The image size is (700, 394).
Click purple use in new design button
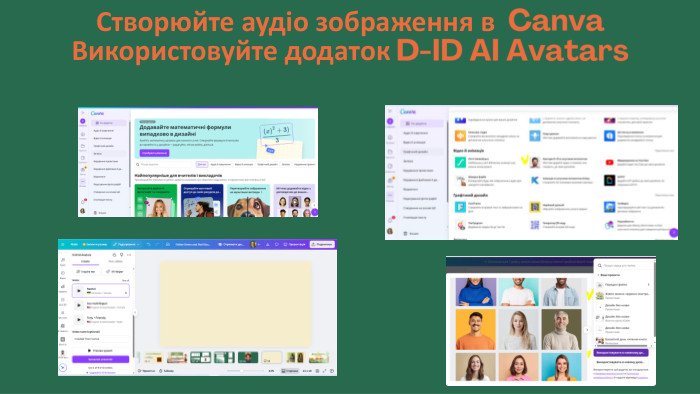(621, 353)
